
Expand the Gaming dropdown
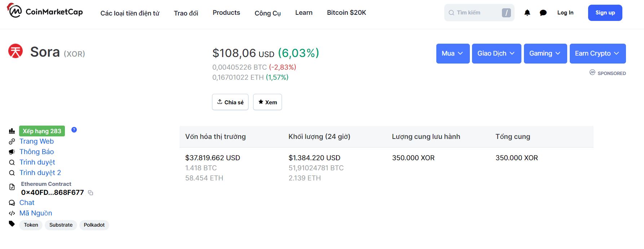pyautogui.click(x=546, y=53)
